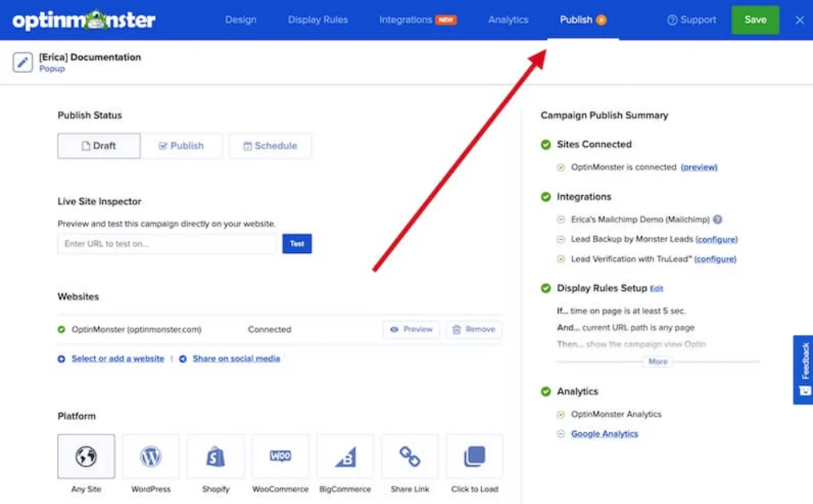Click 'If... time on page is at least 5 sec.' rule

[x=621, y=311]
